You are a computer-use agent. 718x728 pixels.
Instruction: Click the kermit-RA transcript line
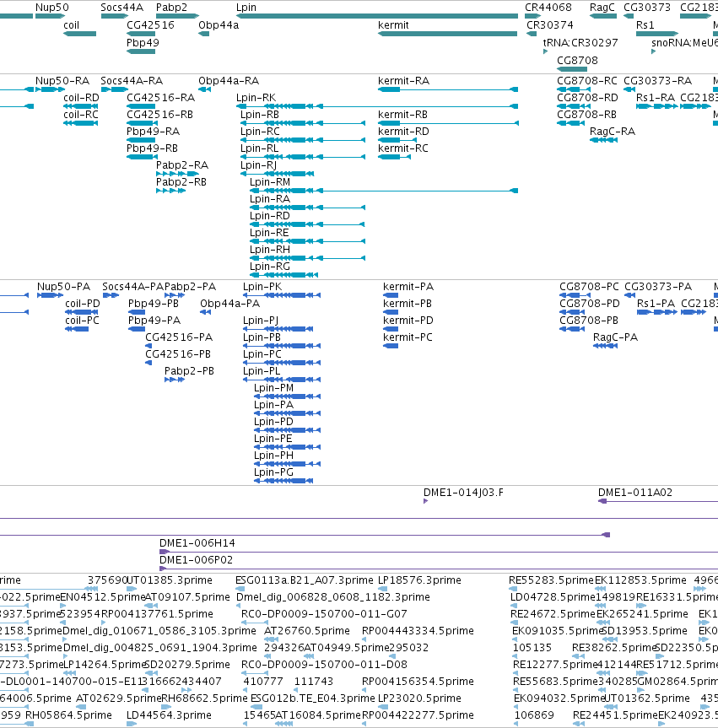pos(448,89)
